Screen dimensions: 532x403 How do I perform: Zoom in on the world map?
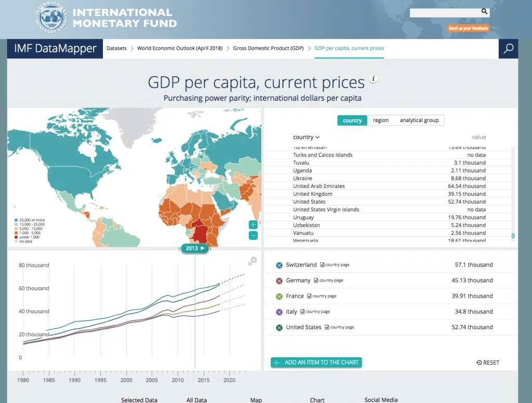253,224
